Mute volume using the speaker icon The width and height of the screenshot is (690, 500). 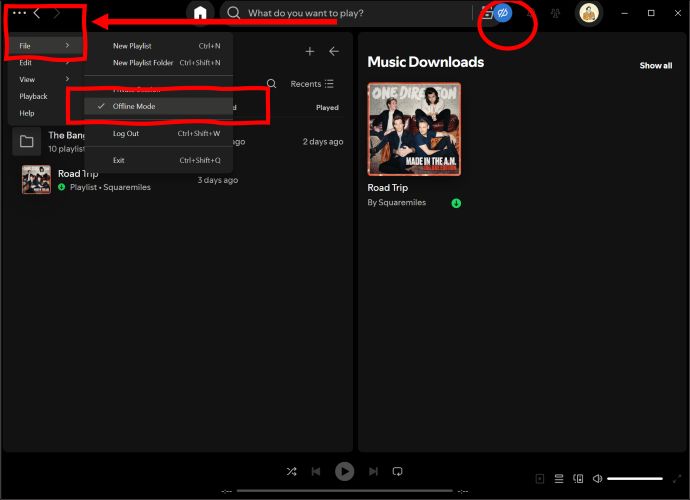point(597,479)
